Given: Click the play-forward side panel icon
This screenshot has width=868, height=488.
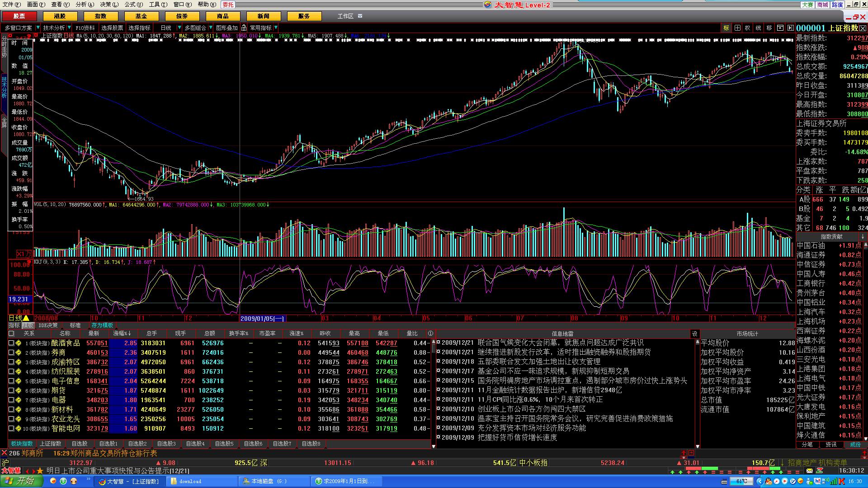Looking at the screenshot, I should pos(790,28).
